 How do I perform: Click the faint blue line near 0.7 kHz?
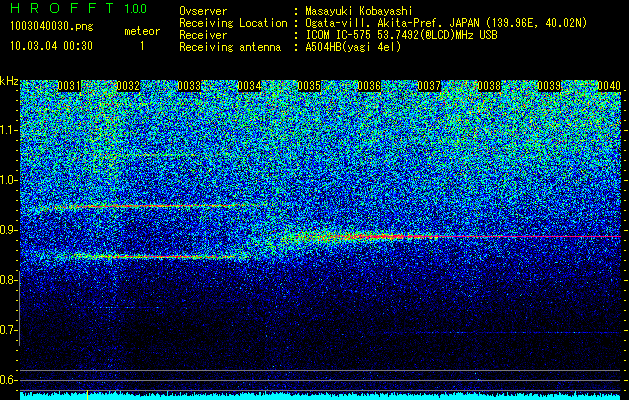[x=501, y=333]
